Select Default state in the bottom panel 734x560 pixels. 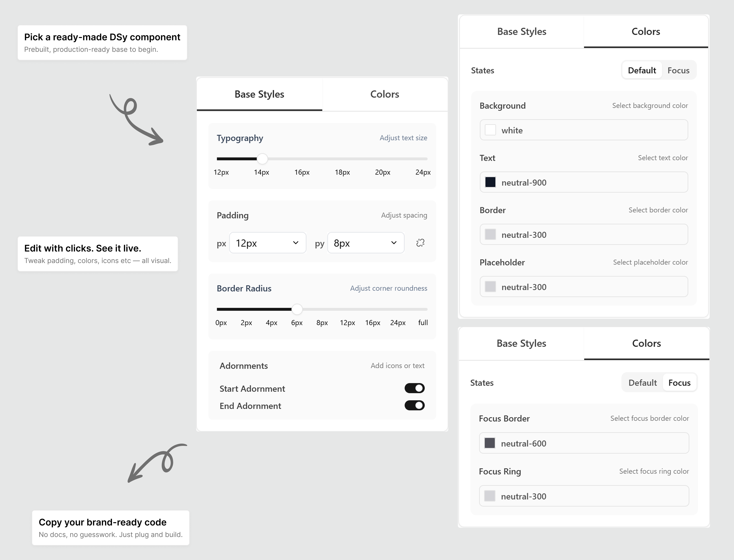[x=642, y=383]
